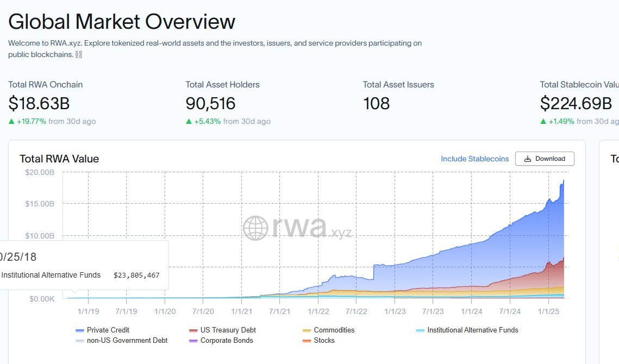Click the Download button on Total RWA Value chart
619x364 pixels.
click(x=545, y=159)
